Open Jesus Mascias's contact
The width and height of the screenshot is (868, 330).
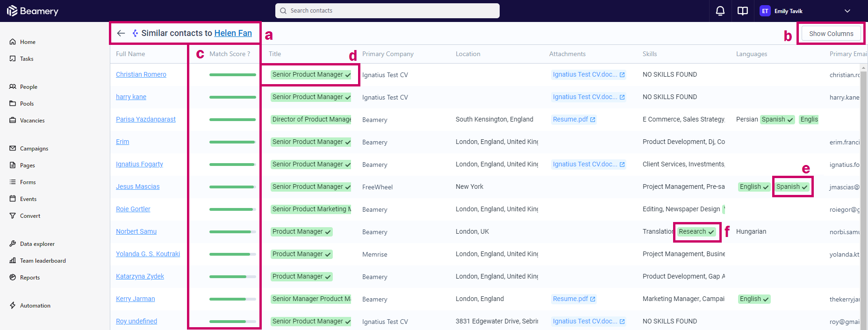137,187
